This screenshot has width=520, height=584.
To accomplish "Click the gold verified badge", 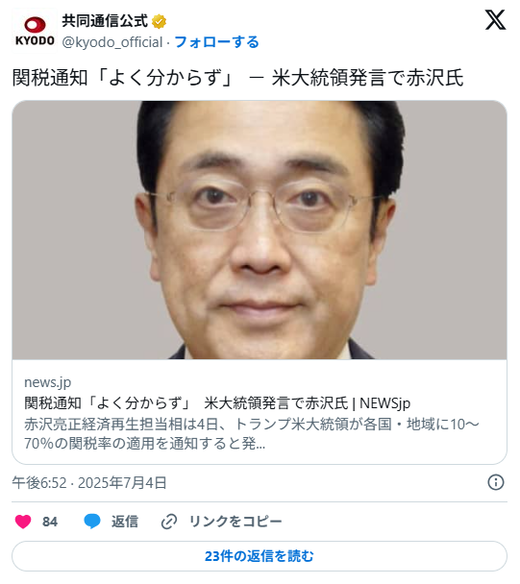I will click(159, 21).
